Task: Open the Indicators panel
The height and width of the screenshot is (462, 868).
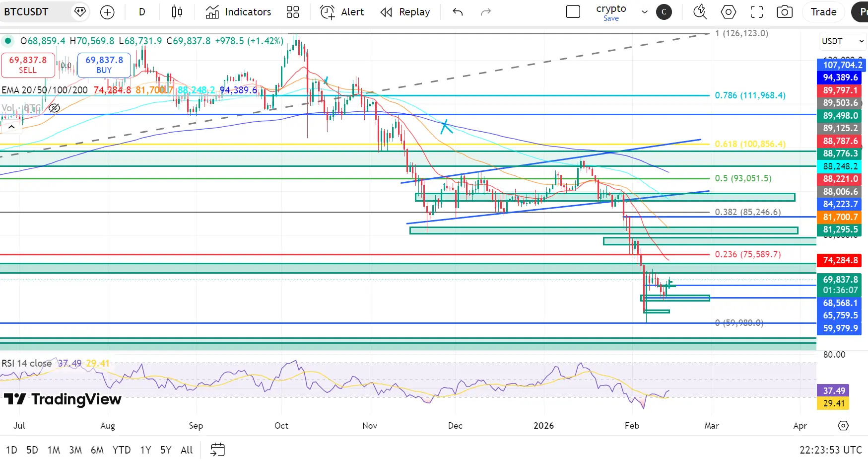Action: pyautogui.click(x=239, y=12)
